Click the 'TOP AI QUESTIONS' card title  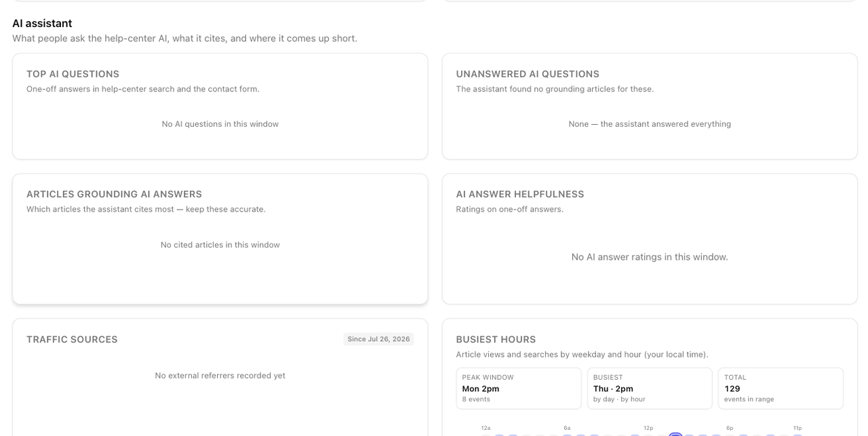(x=73, y=74)
